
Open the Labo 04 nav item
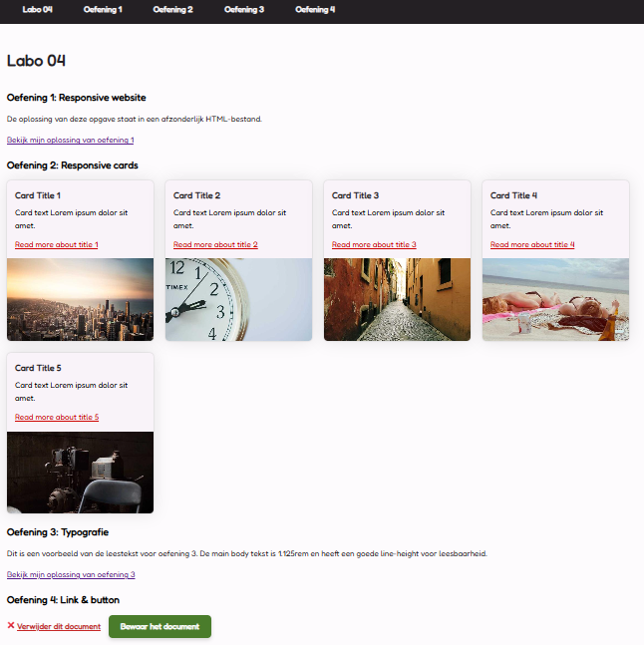37,9
